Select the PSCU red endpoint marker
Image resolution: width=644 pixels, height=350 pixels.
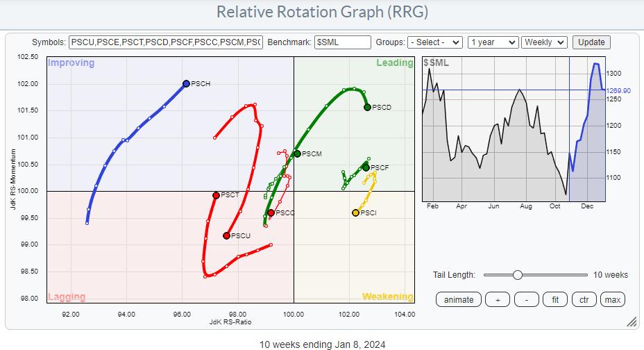pyautogui.click(x=226, y=235)
